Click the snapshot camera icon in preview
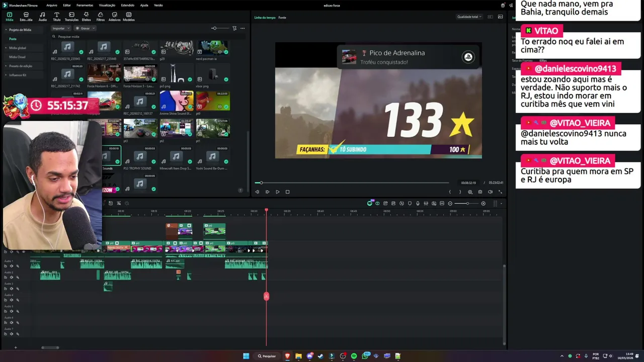Image resolution: width=644 pixels, height=362 pixels. 480,192
